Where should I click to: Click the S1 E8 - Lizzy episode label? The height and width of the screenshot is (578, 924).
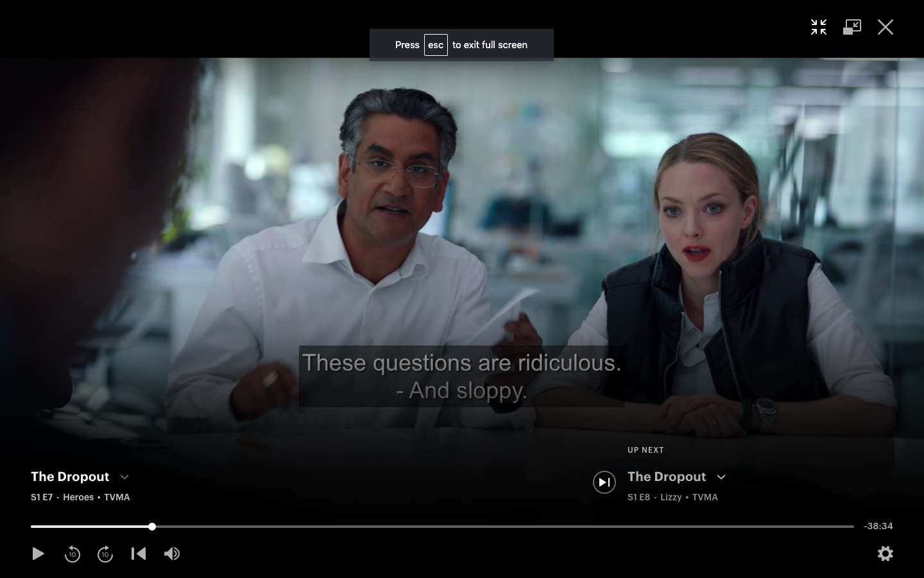point(672,497)
